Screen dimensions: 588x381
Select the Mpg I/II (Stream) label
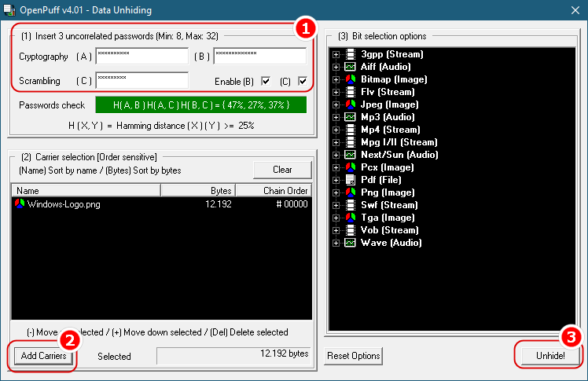(399, 142)
